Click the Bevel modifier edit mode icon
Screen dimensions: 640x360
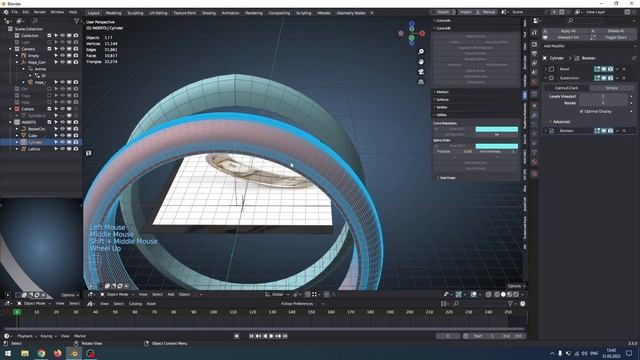[597, 69]
